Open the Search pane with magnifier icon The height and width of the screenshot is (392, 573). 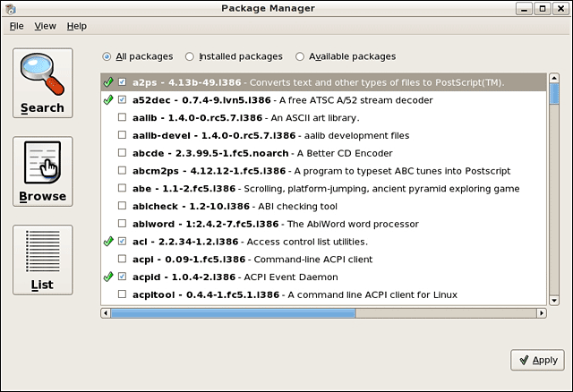[43, 83]
